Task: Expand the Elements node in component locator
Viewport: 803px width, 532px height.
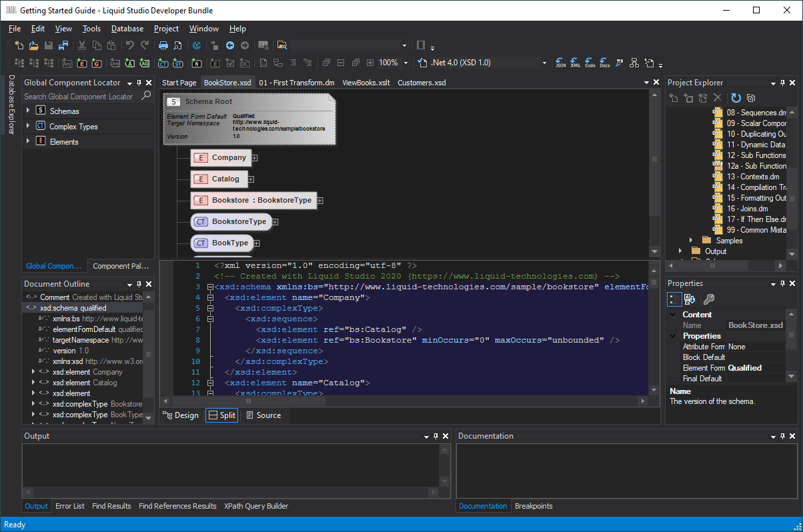Action: click(x=28, y=141)
